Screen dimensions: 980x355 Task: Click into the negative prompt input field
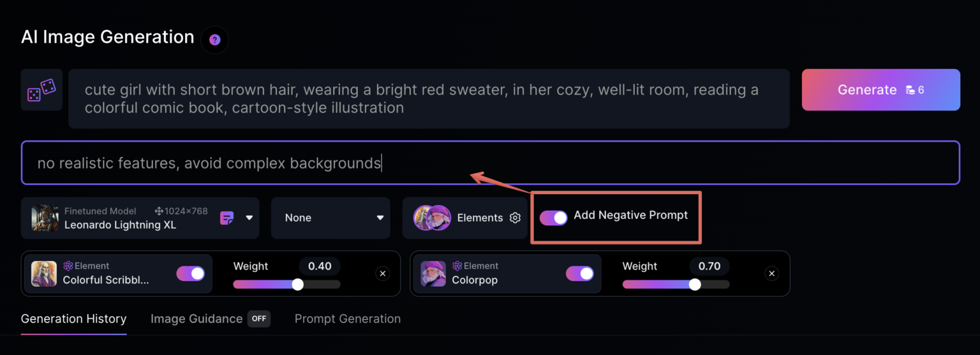coord(490,163)
